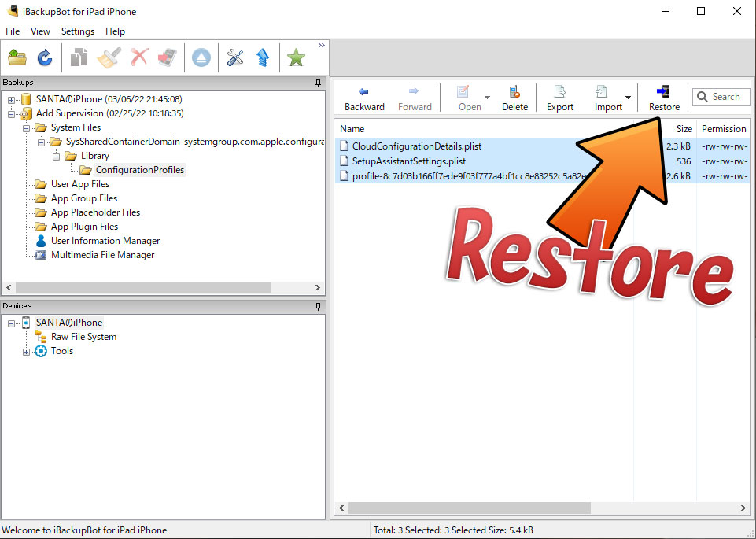Open the Help menu
This screenshot has height=539, width=756.
point(115,31)
